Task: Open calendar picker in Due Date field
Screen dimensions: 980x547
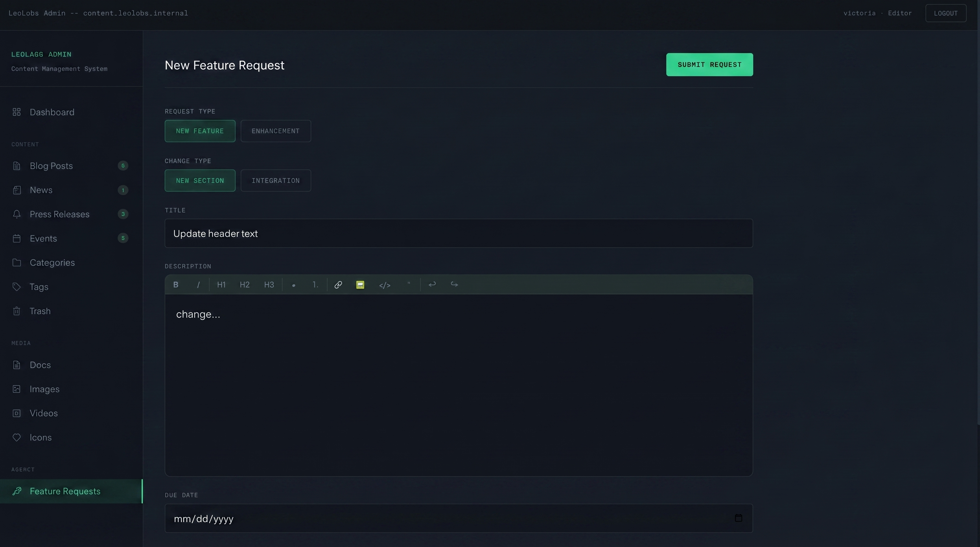Action: tap(739, 518)
